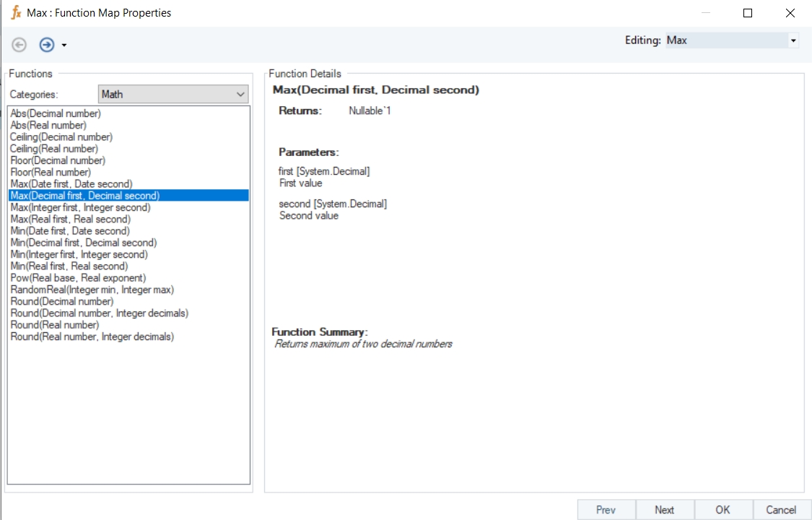This screenshot has height=520, width=812.
Task: Select Max(Date first, Date second)
Action: (x=71, y=184)
